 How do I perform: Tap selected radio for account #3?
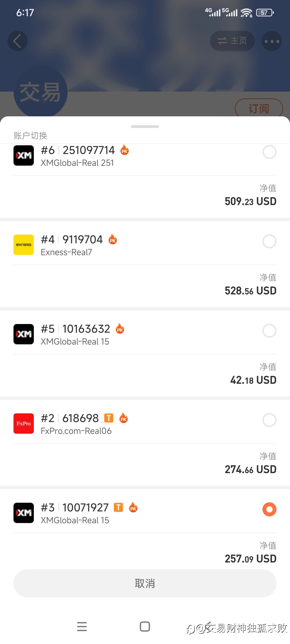269,509
